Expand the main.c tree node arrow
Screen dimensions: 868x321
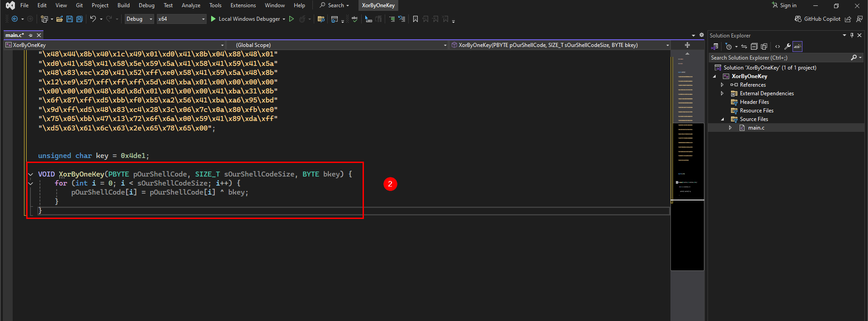click(x=730, y=128)
